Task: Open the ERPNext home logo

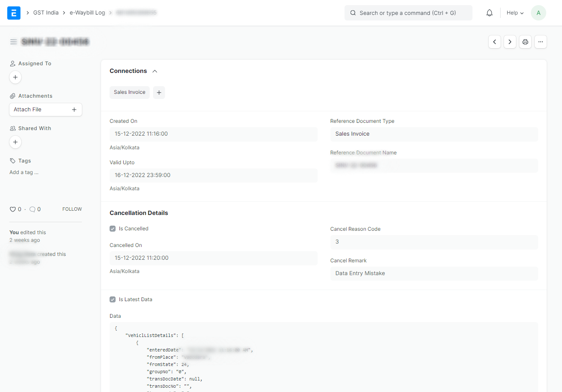Action: [14, 13]
